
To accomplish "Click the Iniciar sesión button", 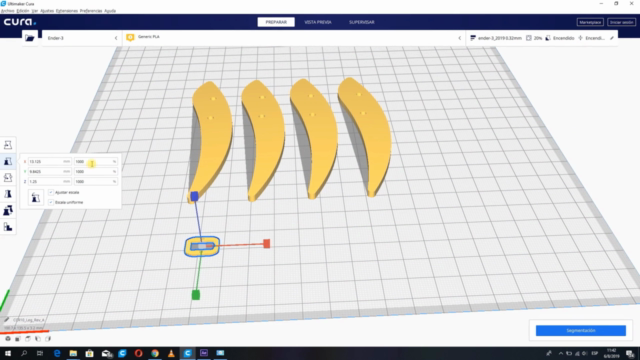I will pos(621,22).
